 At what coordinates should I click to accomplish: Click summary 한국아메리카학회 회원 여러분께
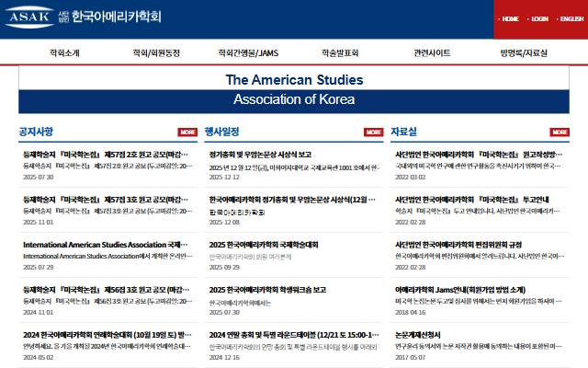click(250, 258)
